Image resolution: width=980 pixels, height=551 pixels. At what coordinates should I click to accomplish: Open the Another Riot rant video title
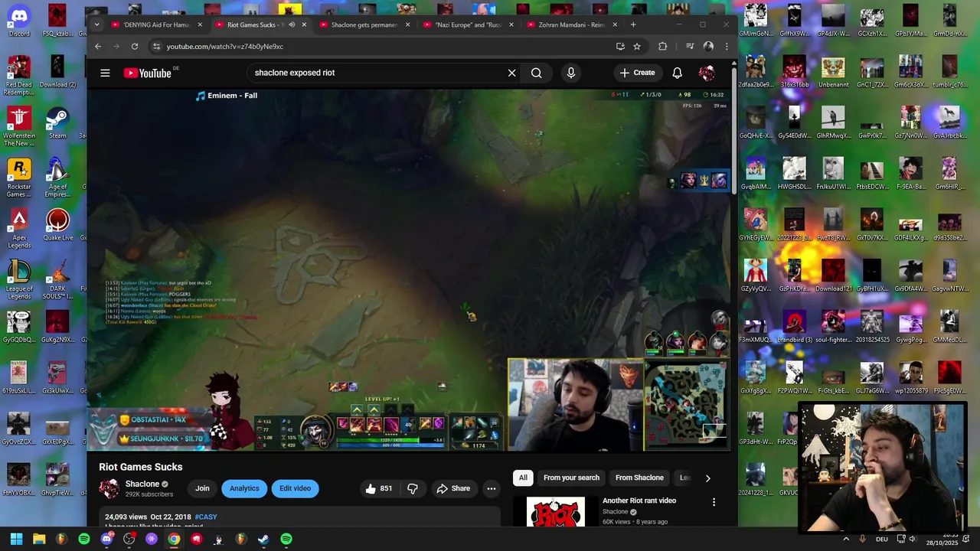[x=639, y=500]
